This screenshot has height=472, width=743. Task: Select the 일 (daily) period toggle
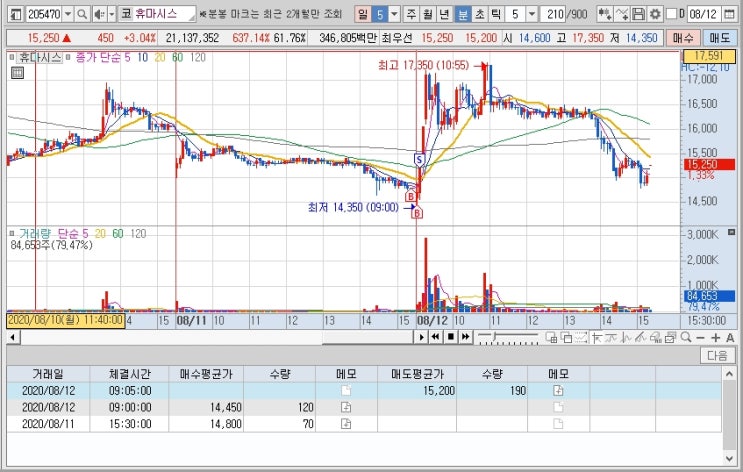(362, 14)
